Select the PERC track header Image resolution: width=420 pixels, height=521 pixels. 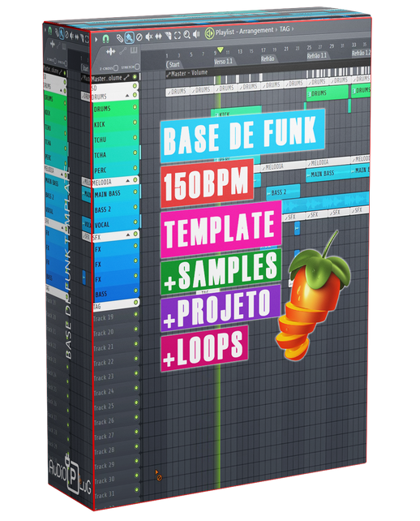[115, 170]
